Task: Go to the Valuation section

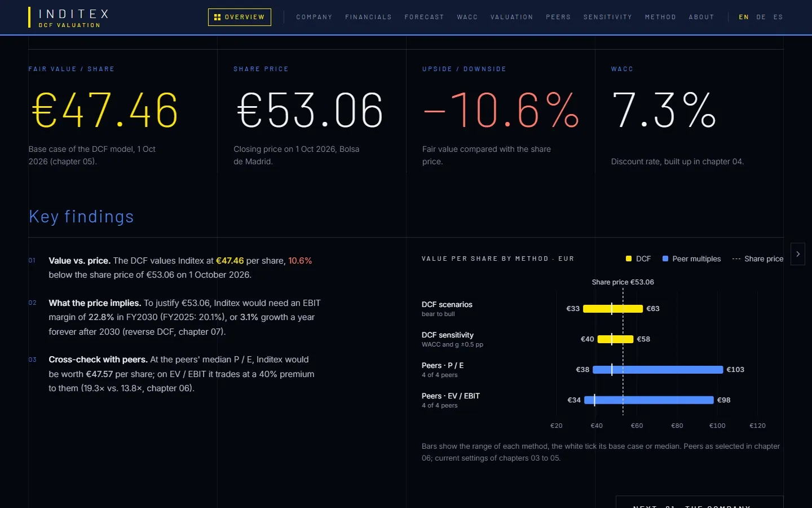Action: [x=512, y=17]
